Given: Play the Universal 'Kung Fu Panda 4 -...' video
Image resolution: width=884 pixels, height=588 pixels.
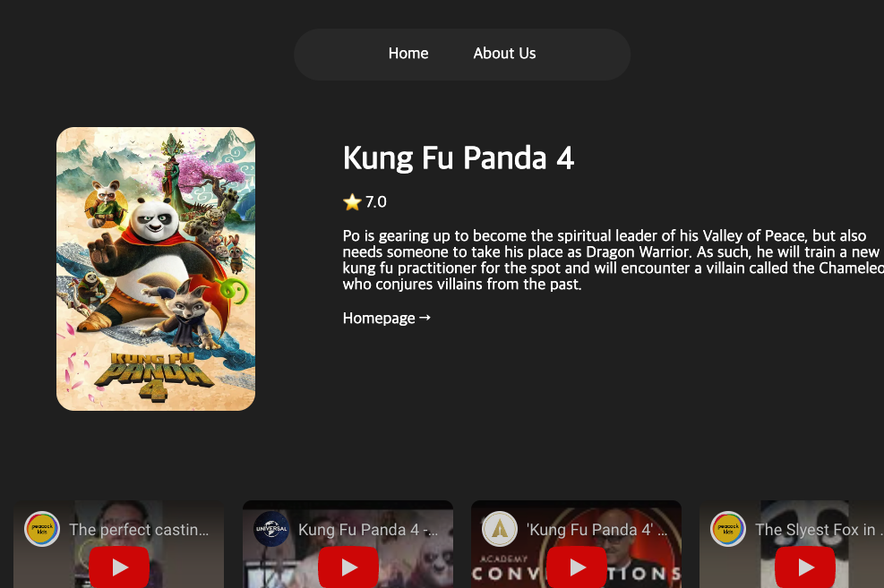Looking at the screenshot, I should point(348,567).
